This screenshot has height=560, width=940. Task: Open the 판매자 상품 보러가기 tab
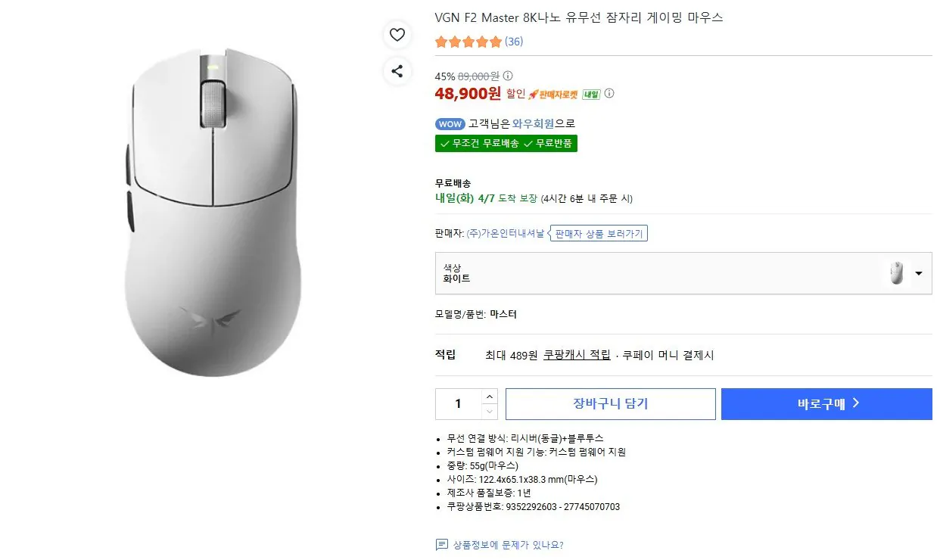click(597, 233)
